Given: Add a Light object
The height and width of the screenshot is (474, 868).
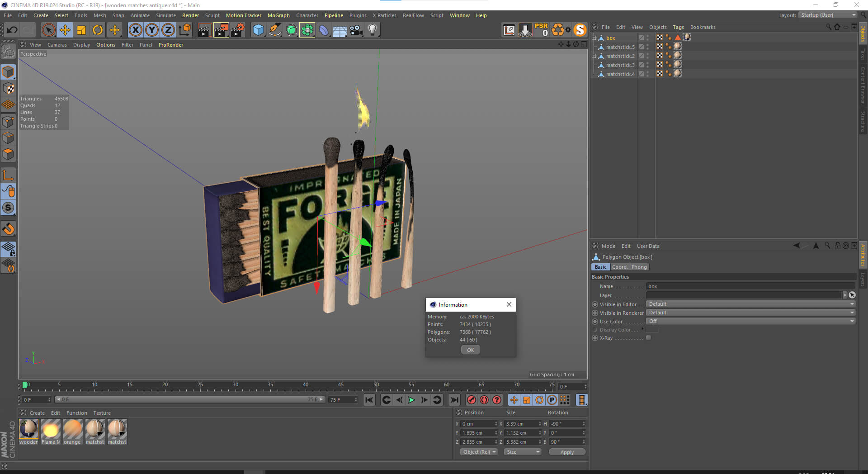Looking at the screenshot, I should (x=373, y=30).
